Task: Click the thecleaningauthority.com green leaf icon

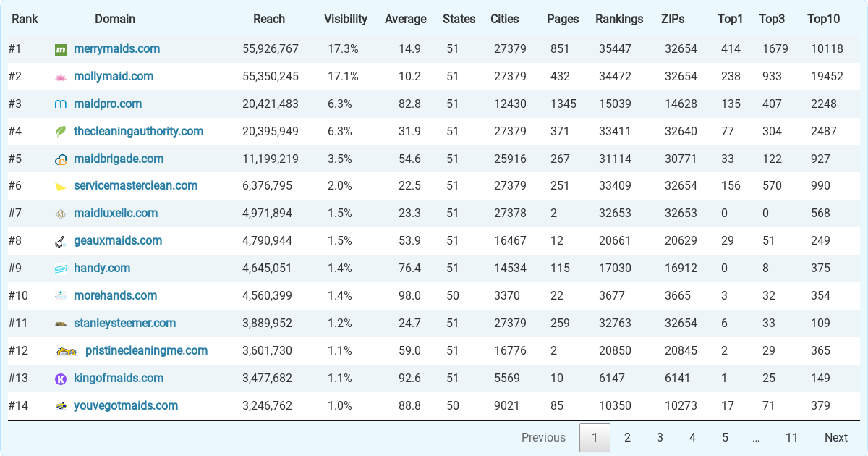Action: click(x=61, y=132)
